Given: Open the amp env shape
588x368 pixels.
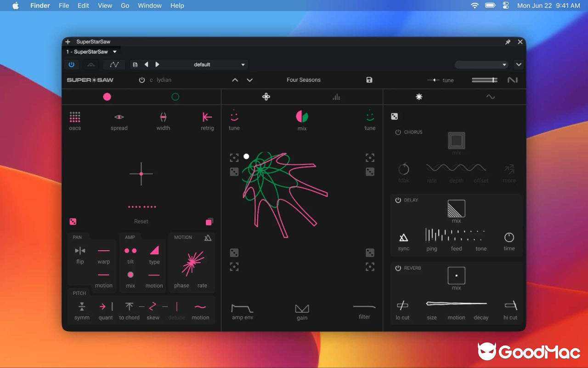Looking at the screenshot, I should pos(242,308).
